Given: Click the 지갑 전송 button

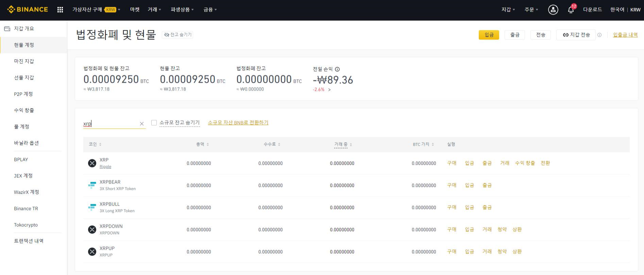Looking at the screenshot, I should [x=576, y=35].
